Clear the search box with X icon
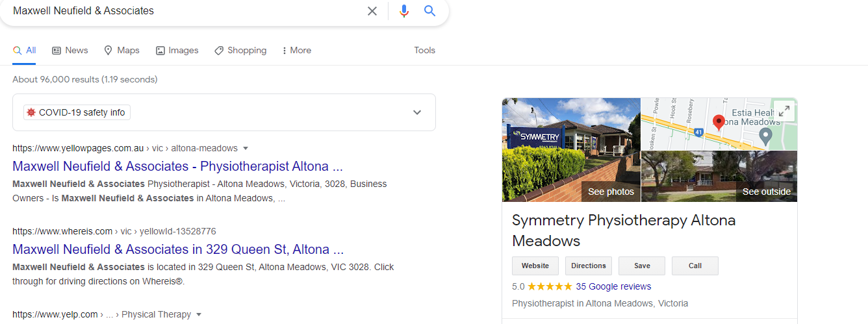 (x=372, y=11)
